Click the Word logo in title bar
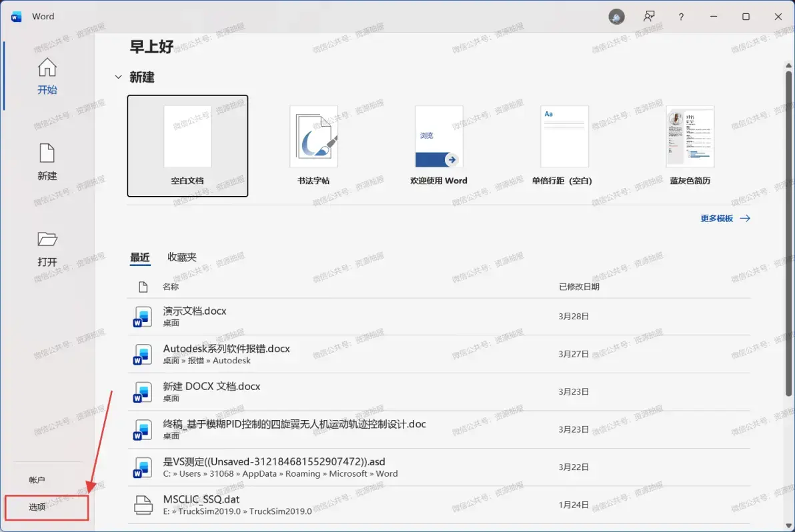This screenshot has width=795, height=532. click(16, 17)
